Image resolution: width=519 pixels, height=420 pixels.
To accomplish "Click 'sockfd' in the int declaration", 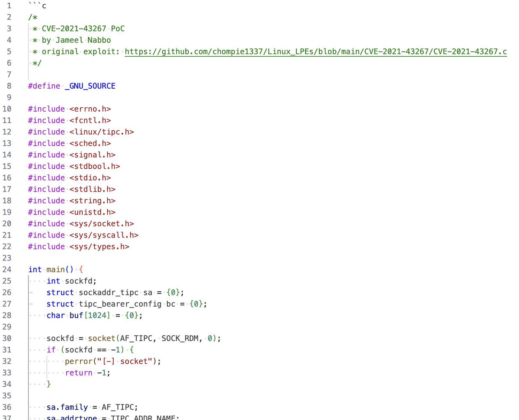I will click(x=79, y=281).
